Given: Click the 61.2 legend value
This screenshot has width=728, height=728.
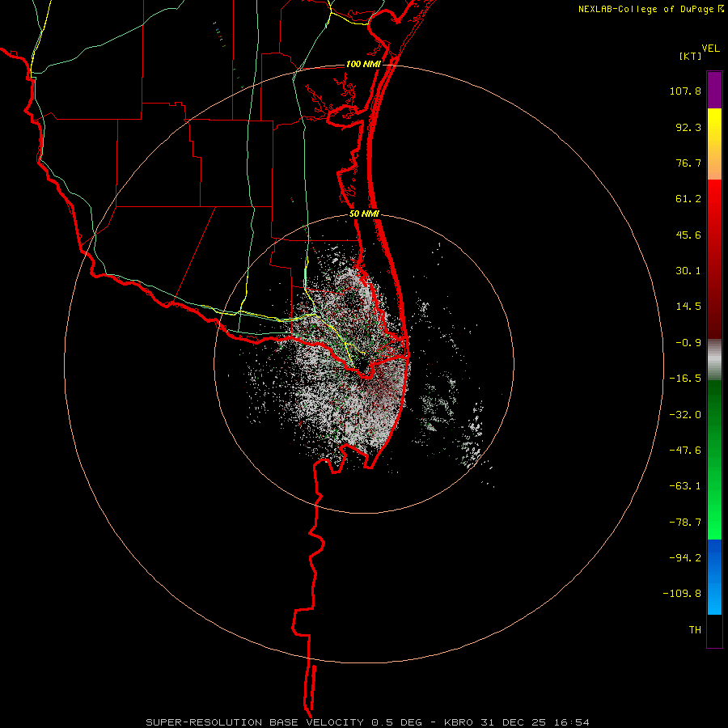Looking at the screenshot, I should click(x=688, y=199).
